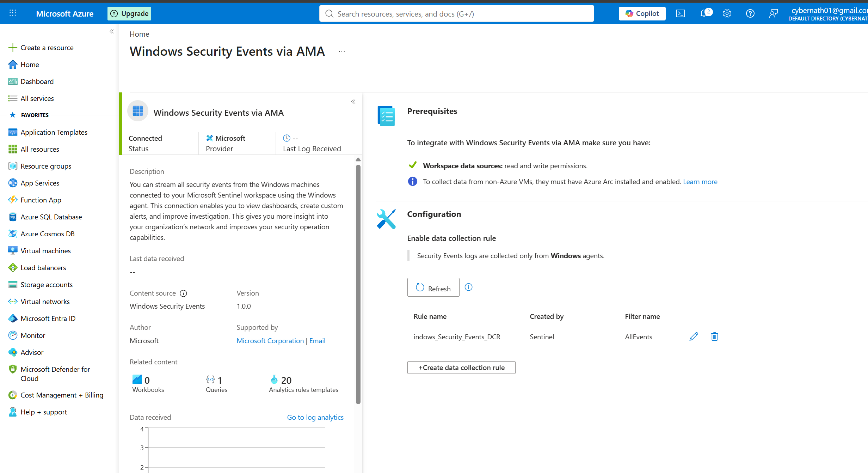868x473 pixels.
Task: Click the Load balancers icon
Action: 13,267
